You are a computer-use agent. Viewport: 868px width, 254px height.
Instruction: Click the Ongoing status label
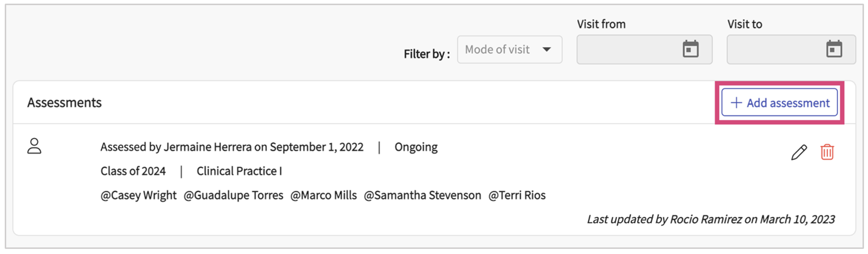416,147
